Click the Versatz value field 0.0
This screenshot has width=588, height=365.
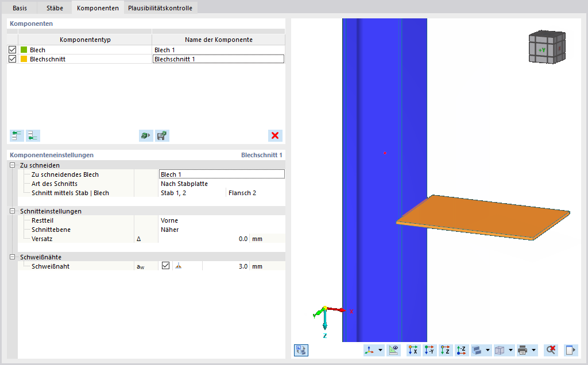coord(204,239)
